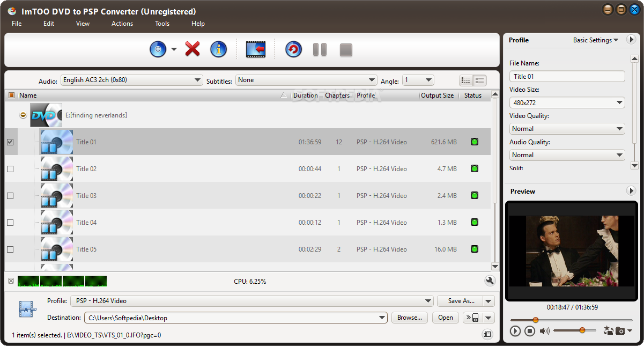
Task: Open the Audio track dropdown
Action: point(131,80)
